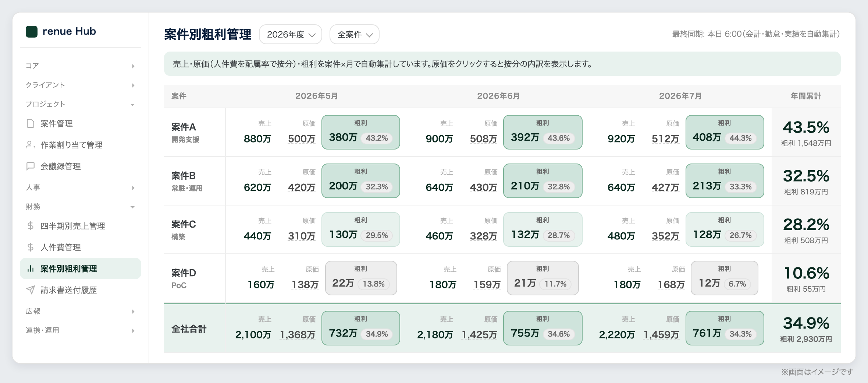Open the 2026年度 fiscal year dropdown

click(x=291, y=35)
